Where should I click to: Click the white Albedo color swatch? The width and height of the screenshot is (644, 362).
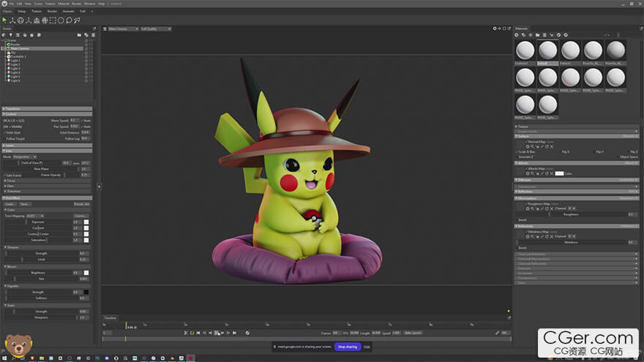click(x=559, y=173)
